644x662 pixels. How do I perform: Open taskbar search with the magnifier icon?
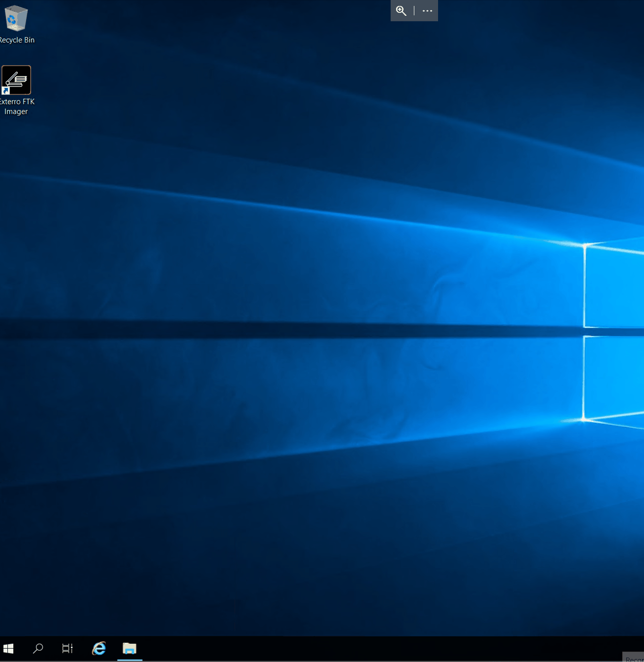(38, 649)
